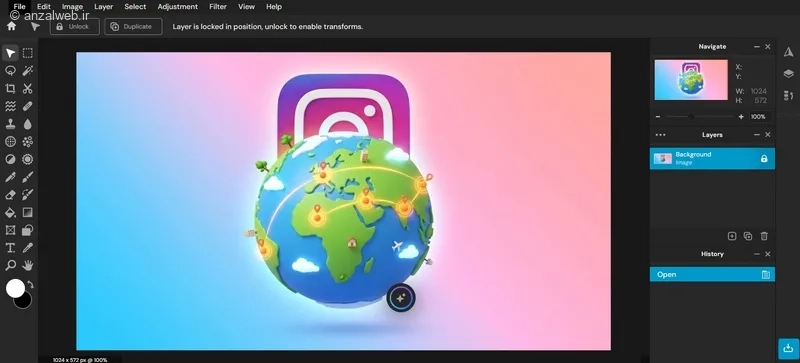Select the Crop tool
The width and height of the screenshot is (800, 363).
[10, 88]
